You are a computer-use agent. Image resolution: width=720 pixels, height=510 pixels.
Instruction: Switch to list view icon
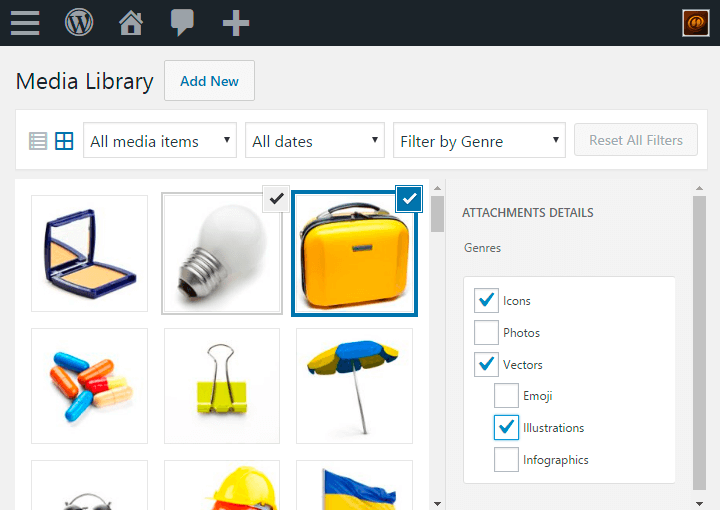click(38, 141)
